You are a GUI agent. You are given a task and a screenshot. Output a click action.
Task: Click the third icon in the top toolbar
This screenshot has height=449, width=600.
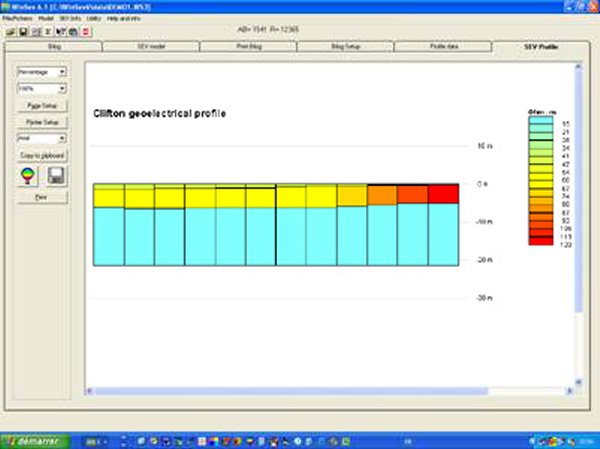(x=34, y=31)
